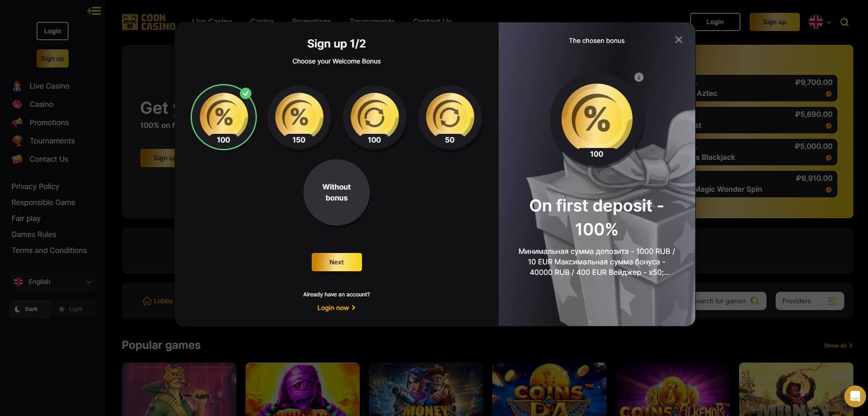This screenshot has width=868, height=416.
Task: Open the bonus info icon
Action: point(639,77)
